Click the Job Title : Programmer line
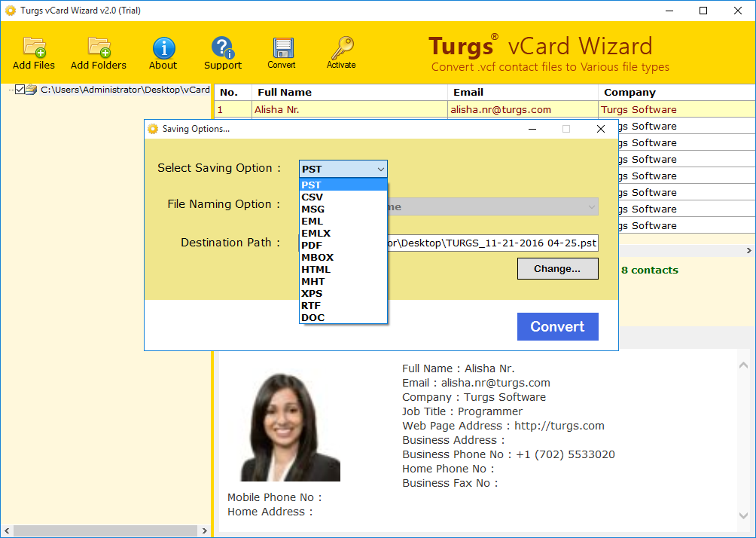The height and width of the screenshot is (538, 756). point(462,411)
